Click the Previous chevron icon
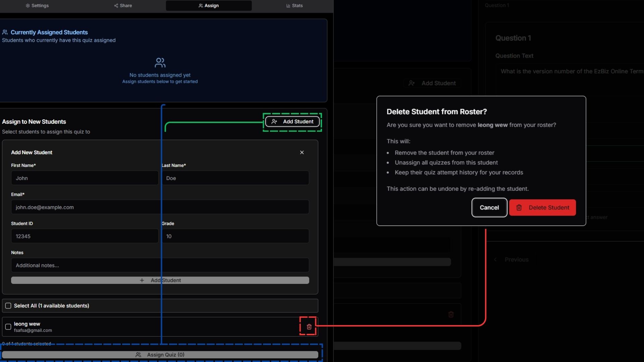Screen dimensions: 644x362 pyautogui.click(x=496, y=259)
